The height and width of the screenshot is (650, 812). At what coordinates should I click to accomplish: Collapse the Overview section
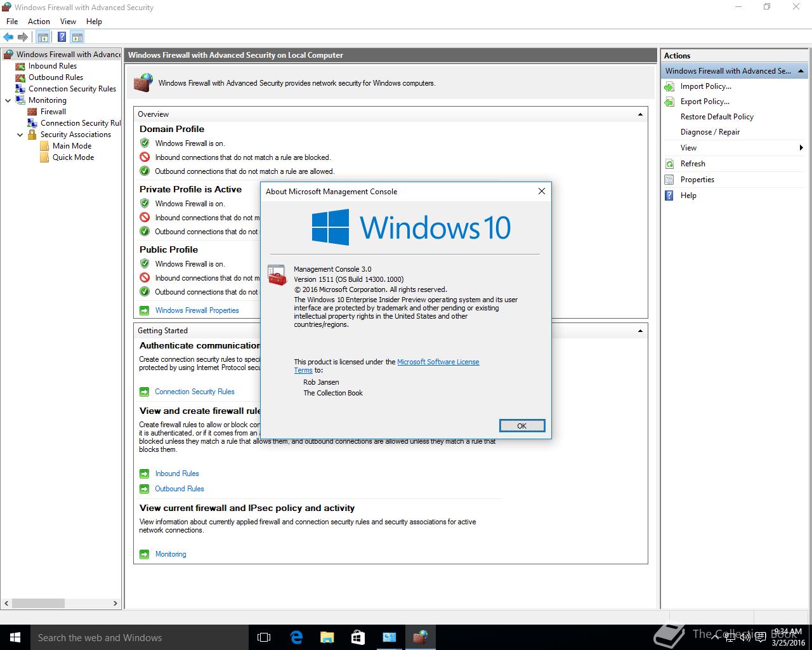tap(640, 114)
